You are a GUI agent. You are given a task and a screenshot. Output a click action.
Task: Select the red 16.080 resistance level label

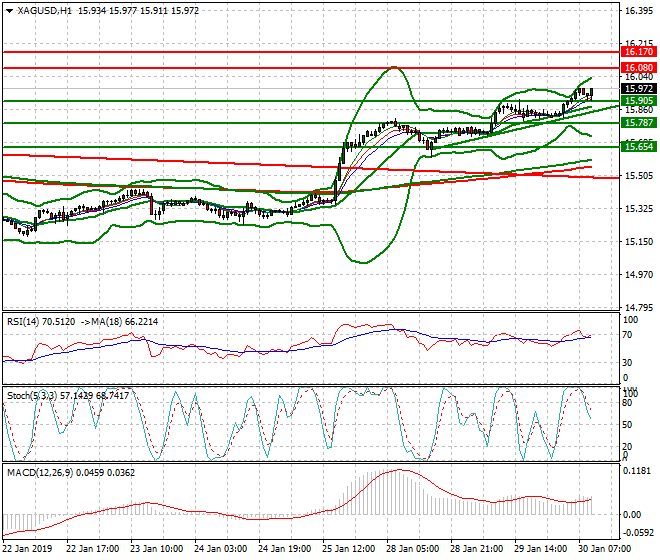click(x=639, y=68)
